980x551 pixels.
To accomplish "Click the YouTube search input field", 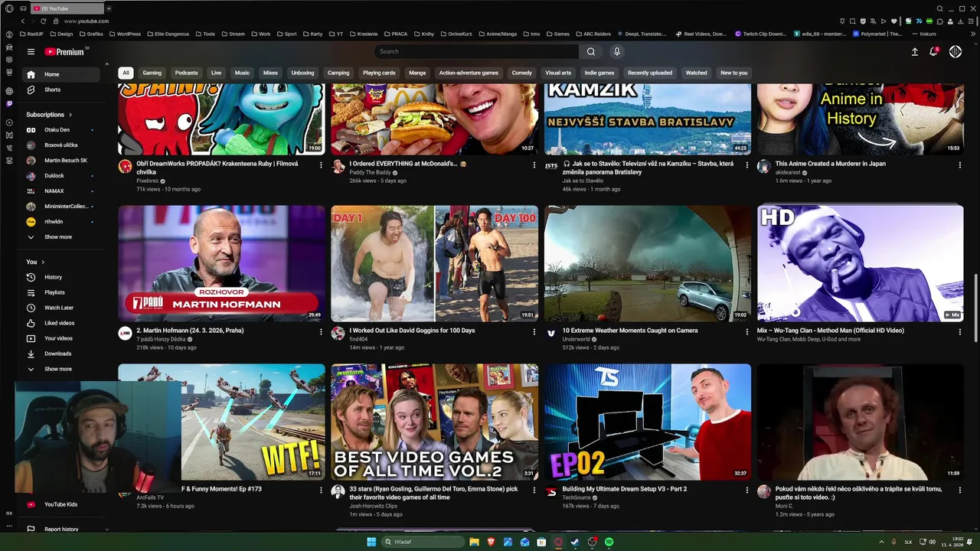I will pyautogui.click(x=476, y=51).
